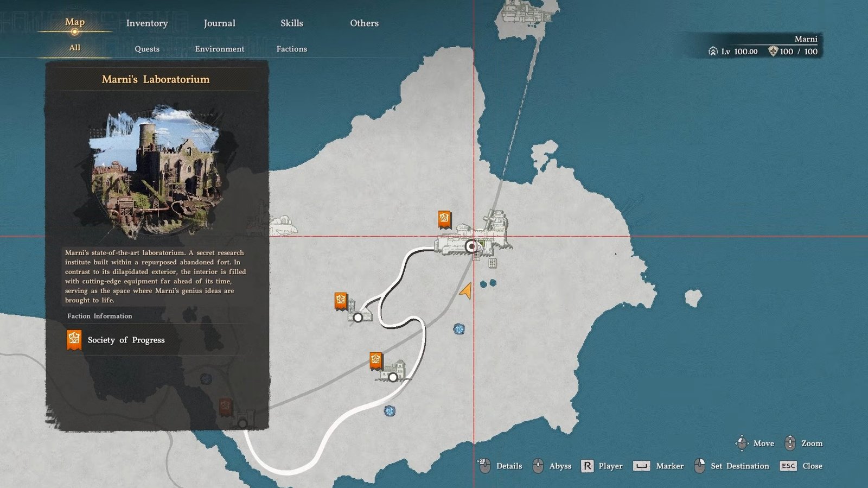868x488 pixels.
Task: Switch to the Journal tab
Action: [219, 23]
